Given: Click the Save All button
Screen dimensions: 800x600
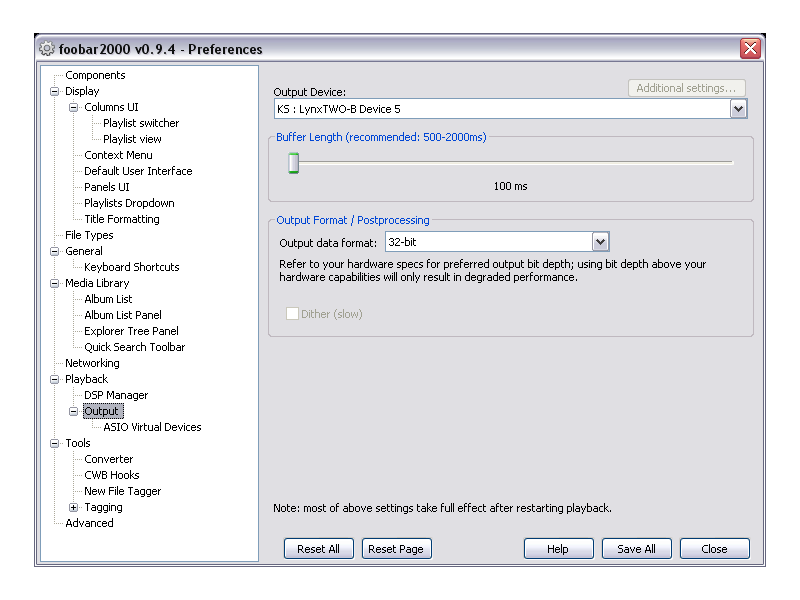Looking at the screenshot, I should 636,548.
